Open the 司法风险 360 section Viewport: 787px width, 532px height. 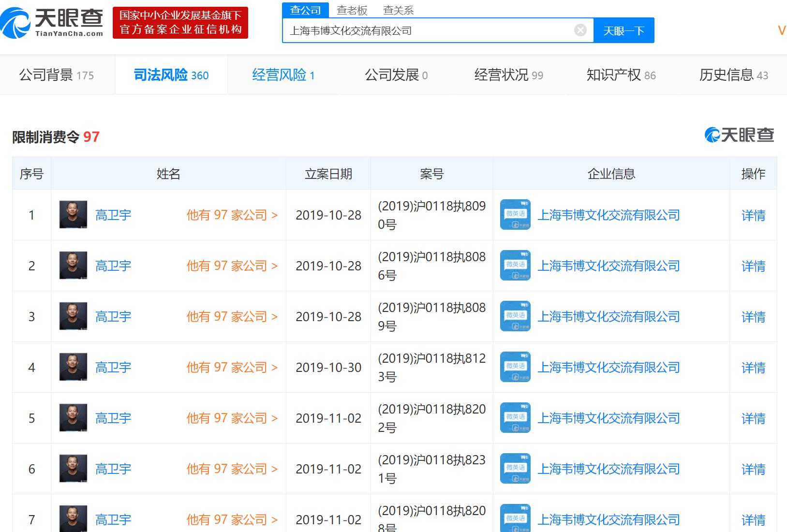(x=171, y=75)
